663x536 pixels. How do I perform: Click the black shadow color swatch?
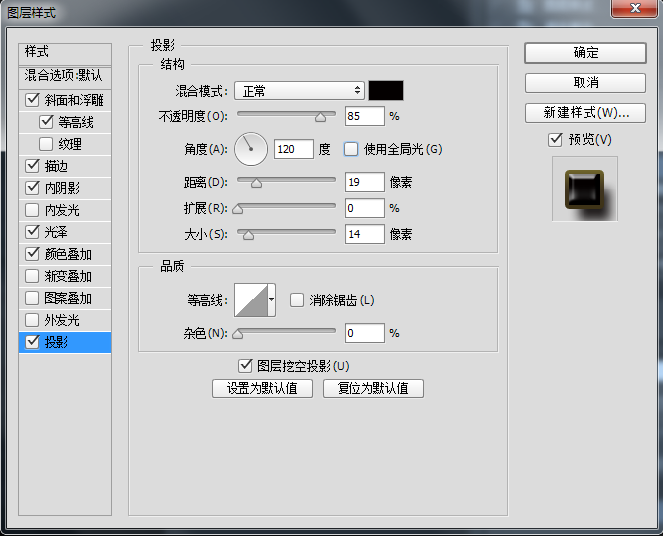tap(386, 90)
